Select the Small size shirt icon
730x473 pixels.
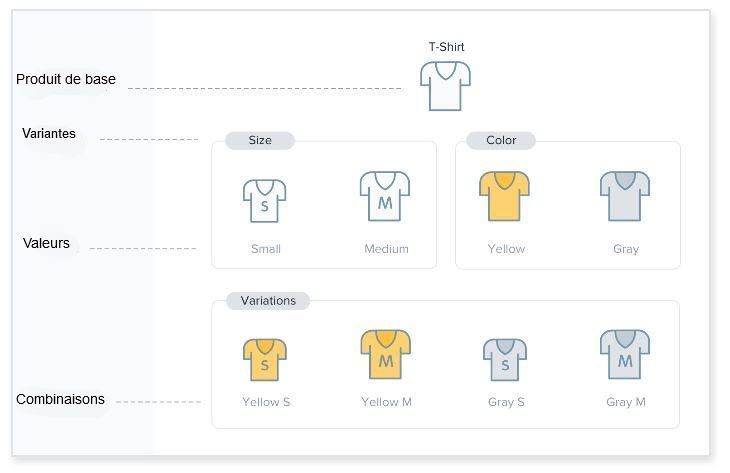(264, 201)
